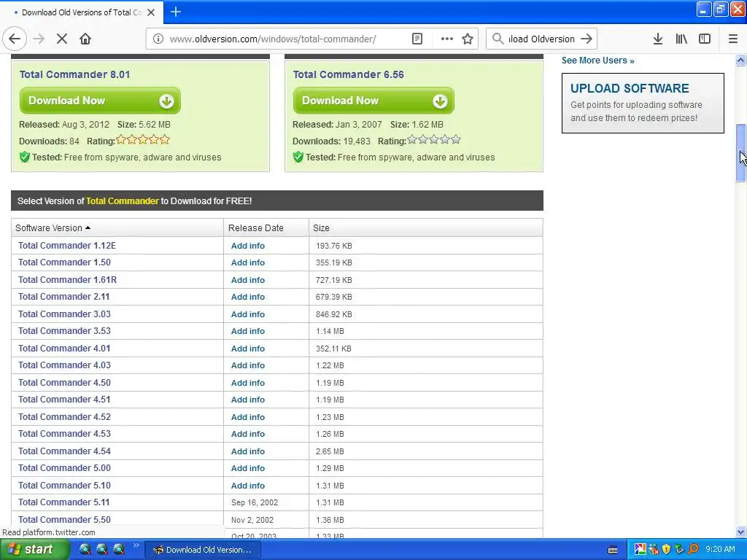Open the Firefox home page
747x560 pixels.
[x=85, y=39]
